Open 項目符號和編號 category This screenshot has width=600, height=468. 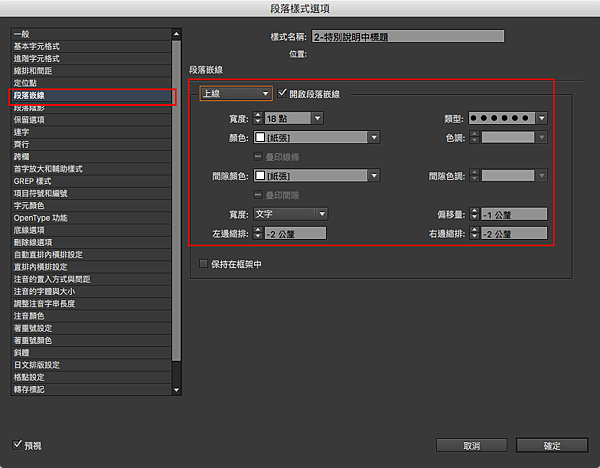(x=91, y=193)
